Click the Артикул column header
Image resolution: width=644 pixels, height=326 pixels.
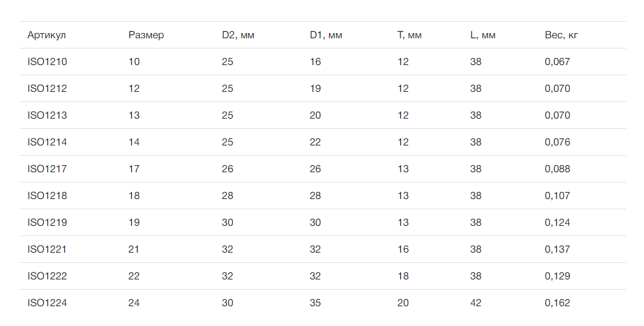(47, 35)
